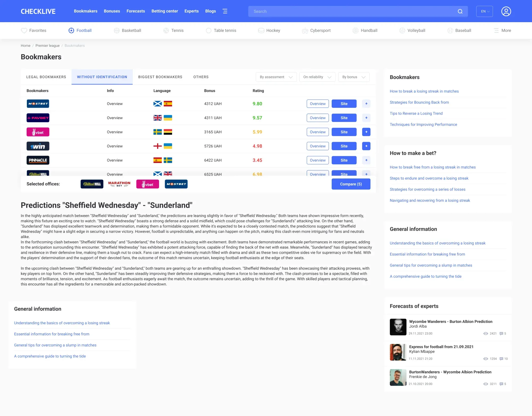This screenshot has width=532, height=416.
Task: Add Favbet to comparison with plus button
Action: coord(366,118)
